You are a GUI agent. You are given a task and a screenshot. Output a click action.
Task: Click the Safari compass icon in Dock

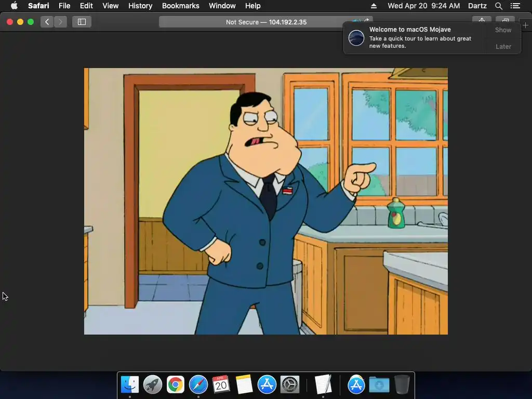pyautogui.click(x=198, y=384)
